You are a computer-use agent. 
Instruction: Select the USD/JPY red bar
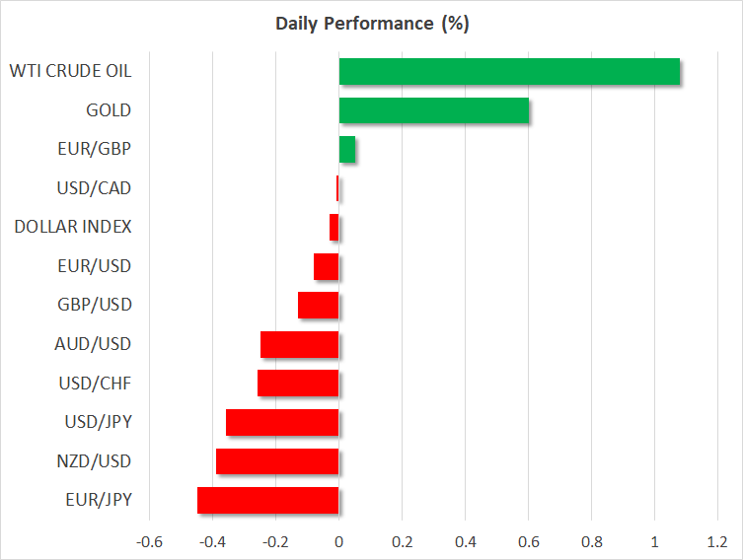click(282, 422)
